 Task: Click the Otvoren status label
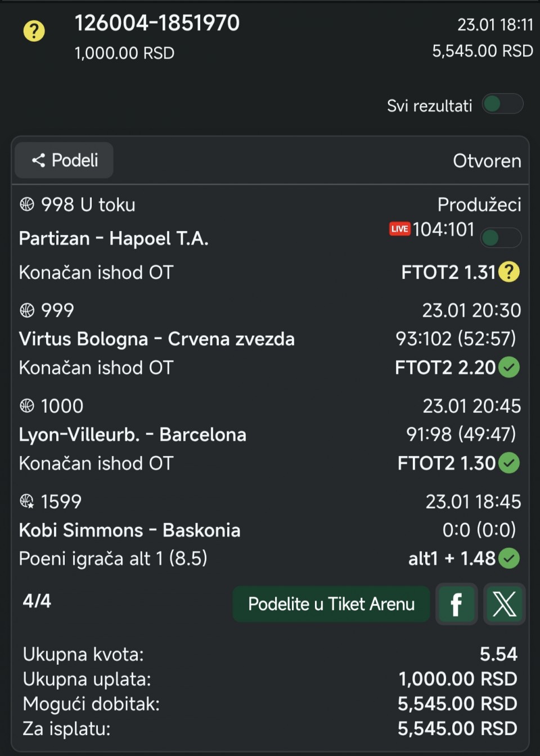click(x=487, y=161)
